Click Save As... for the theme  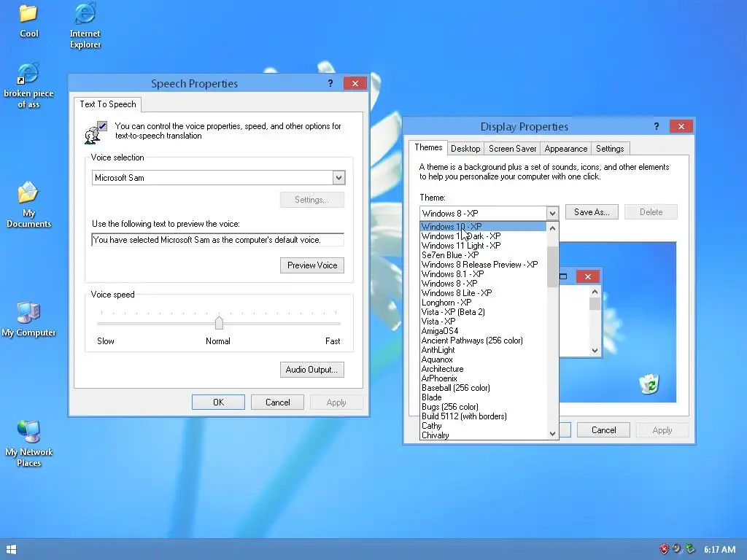coord(592,212)
